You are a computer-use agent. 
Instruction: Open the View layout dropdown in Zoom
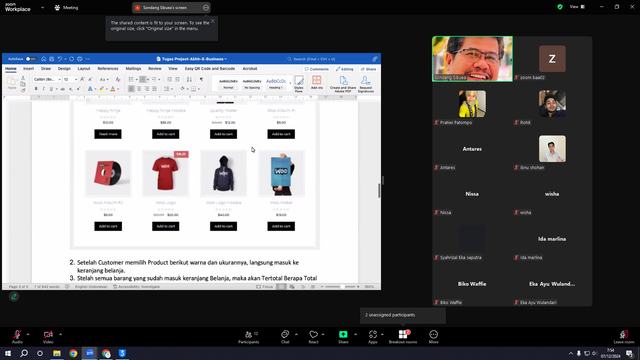(x=577, y=7)
